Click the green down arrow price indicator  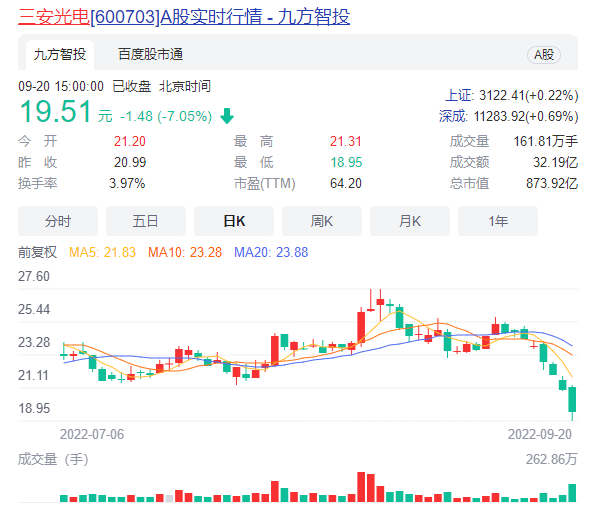(227, 115)
